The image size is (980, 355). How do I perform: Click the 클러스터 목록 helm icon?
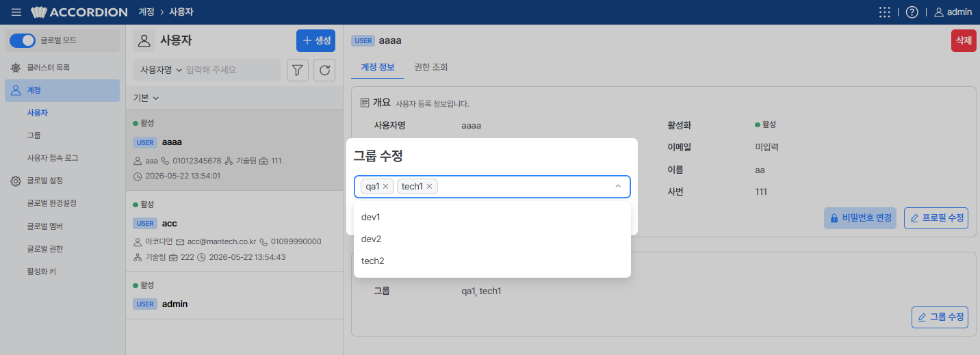coord(16,68)
